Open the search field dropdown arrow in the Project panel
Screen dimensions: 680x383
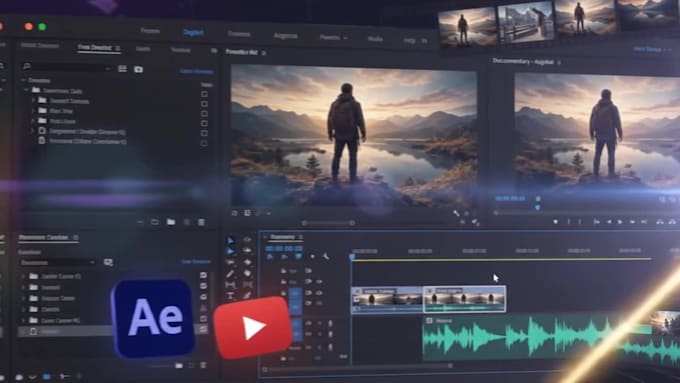tap(108, 69)
